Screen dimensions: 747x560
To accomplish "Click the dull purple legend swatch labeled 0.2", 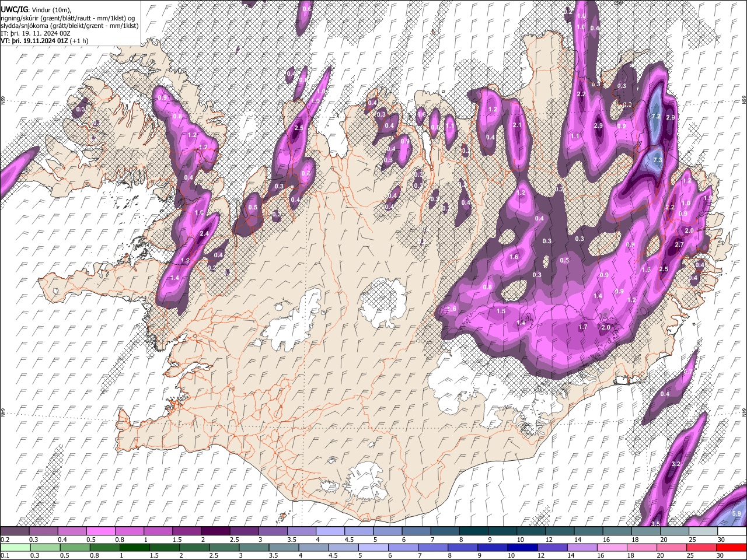I will [15, 531].
